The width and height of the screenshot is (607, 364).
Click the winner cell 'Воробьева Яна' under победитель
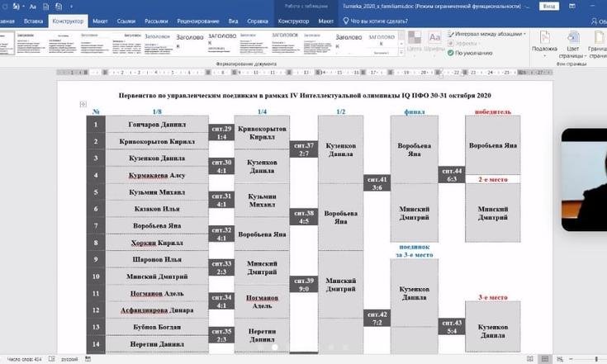[493, 145]
